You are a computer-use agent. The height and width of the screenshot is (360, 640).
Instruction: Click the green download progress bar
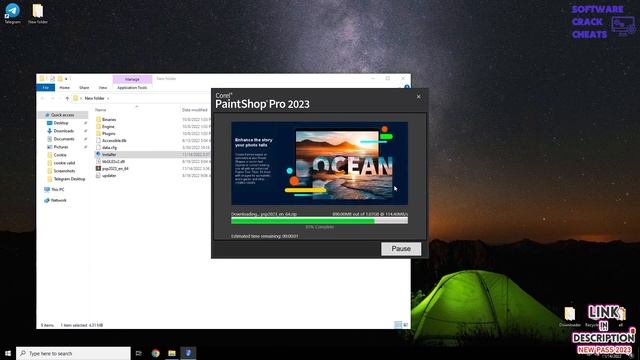[319, 220]
